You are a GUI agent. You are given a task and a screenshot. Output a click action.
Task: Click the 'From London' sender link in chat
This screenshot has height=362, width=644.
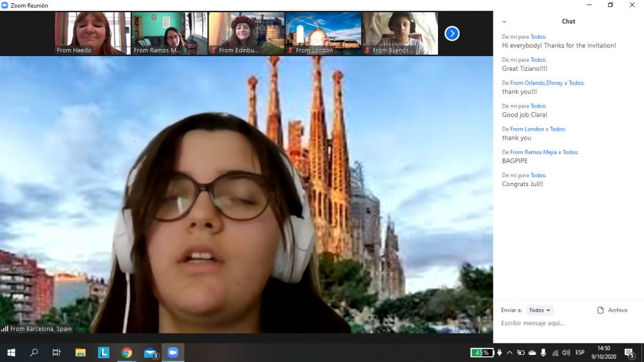pyautogui.click(x=527, y=129)
